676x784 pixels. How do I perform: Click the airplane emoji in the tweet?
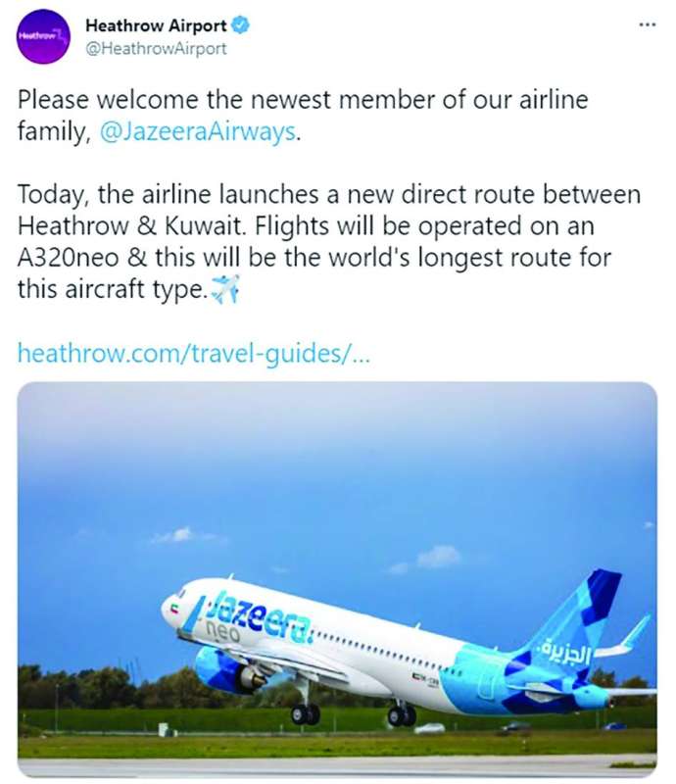225,291
